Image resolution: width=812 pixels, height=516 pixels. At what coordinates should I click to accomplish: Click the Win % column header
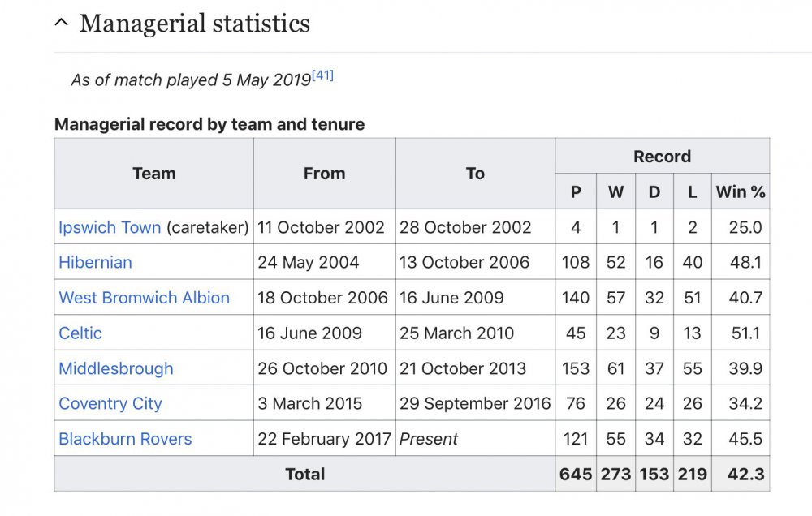click(740, 192)
